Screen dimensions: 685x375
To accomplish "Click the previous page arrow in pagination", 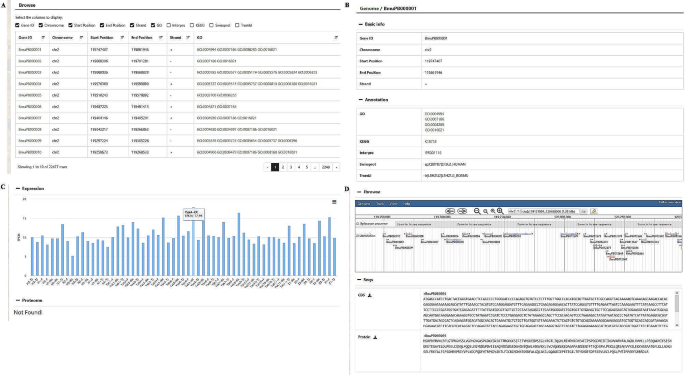I will click(267, 167).
